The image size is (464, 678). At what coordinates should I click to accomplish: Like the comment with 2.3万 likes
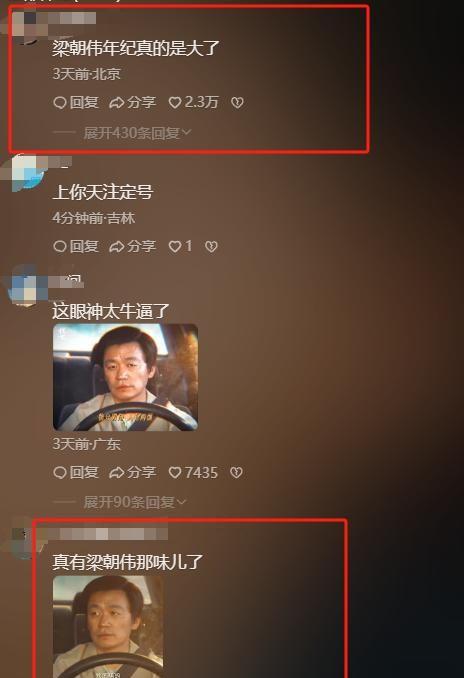point(193,102)
